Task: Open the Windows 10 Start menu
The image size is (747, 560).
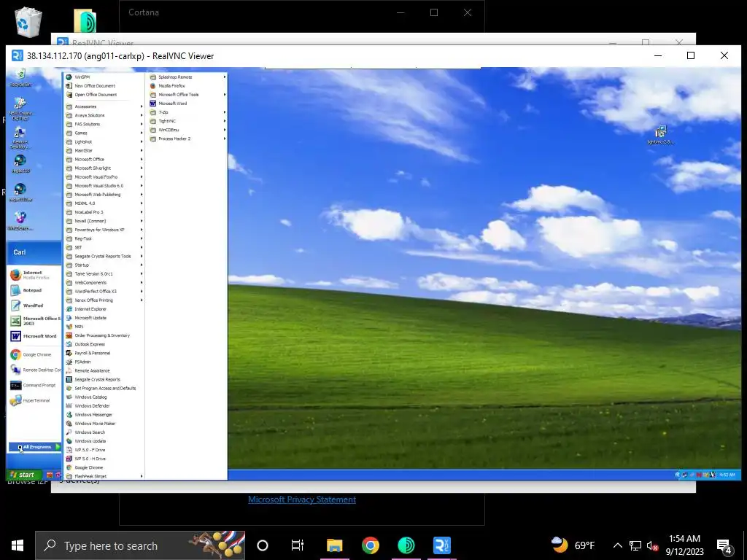Action: pyautogui.click(x=18, y=545)
